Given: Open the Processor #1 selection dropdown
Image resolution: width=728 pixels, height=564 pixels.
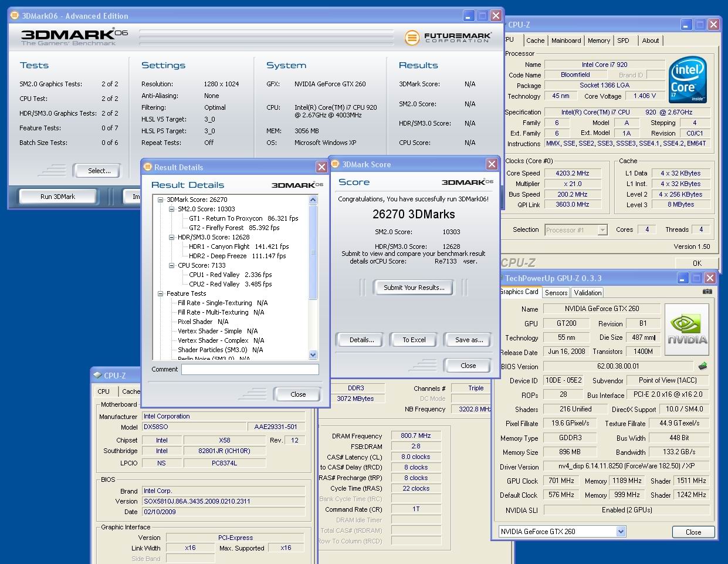Looking at the screenshot, I should click(602, 230).
